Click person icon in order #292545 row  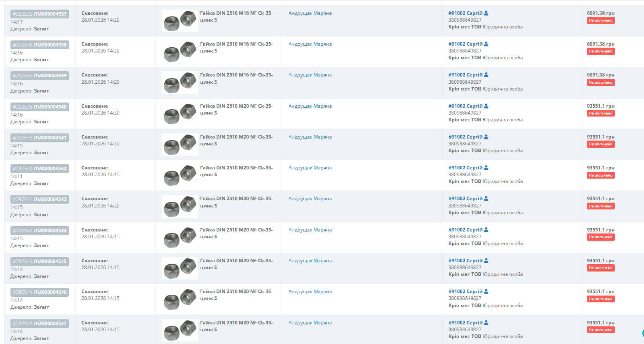[x=486, y=323]
